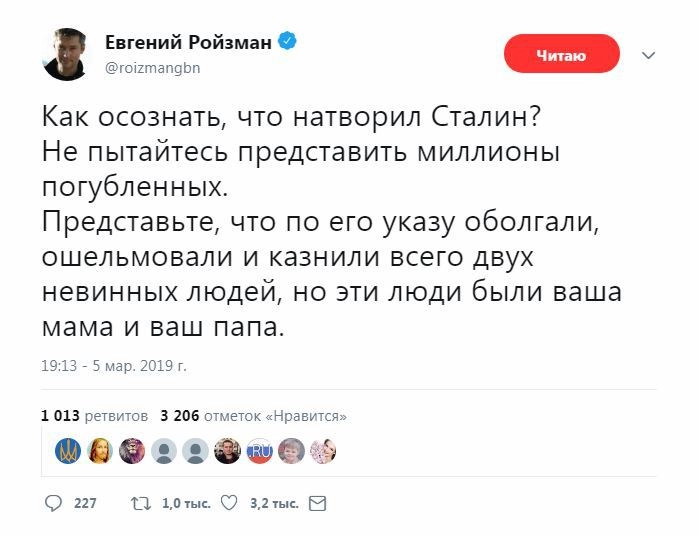Toggle the red Читаю follow button
The height and width of the screenshot is (537, 699).
[x=561, y=54]
